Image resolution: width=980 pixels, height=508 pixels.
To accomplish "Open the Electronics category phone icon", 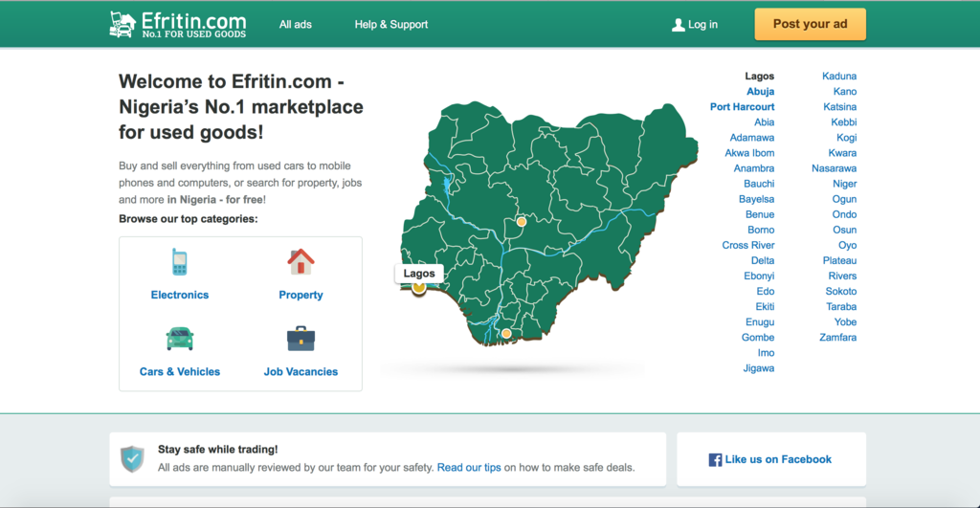I will point(179,262).
